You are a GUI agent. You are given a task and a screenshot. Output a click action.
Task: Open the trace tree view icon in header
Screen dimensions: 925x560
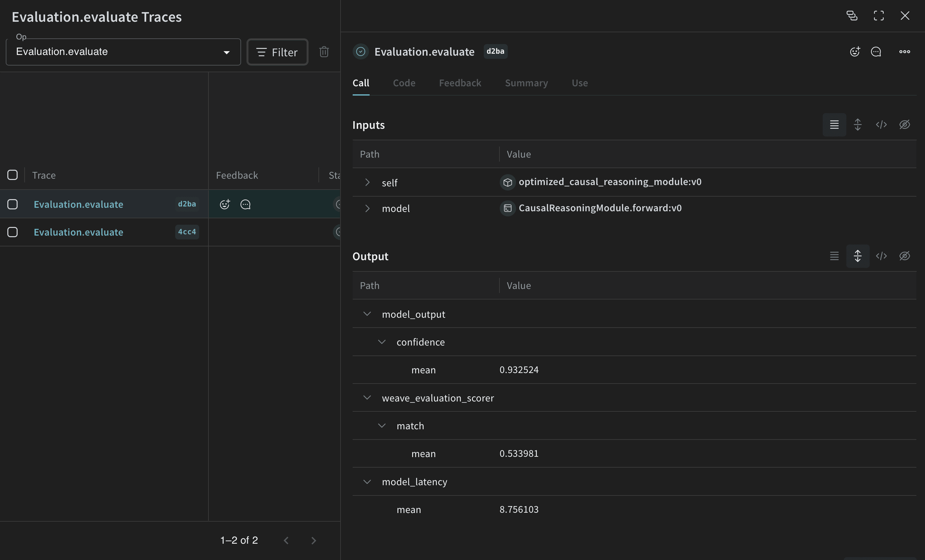[852, 15]
